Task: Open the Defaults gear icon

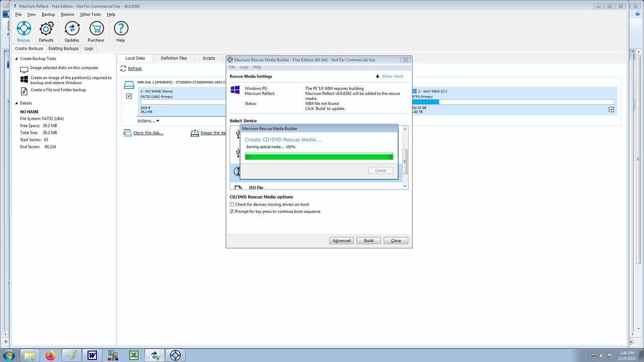Action: [46, 29]
